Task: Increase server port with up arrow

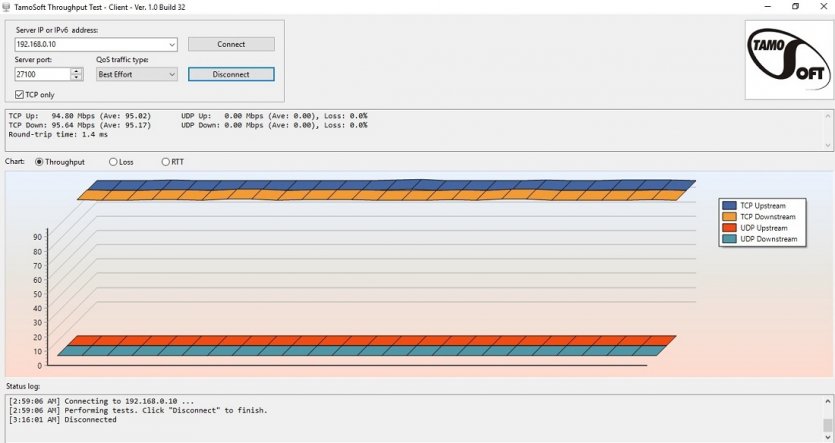Action: point(77,71)
